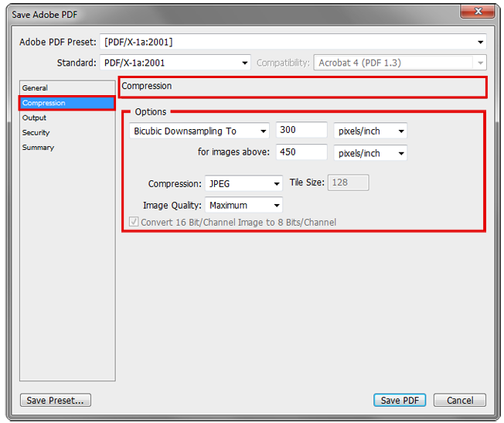Click the 'Image Quality:' label
Viewport: 504px width, 423px height.
(x=172, y=205)
